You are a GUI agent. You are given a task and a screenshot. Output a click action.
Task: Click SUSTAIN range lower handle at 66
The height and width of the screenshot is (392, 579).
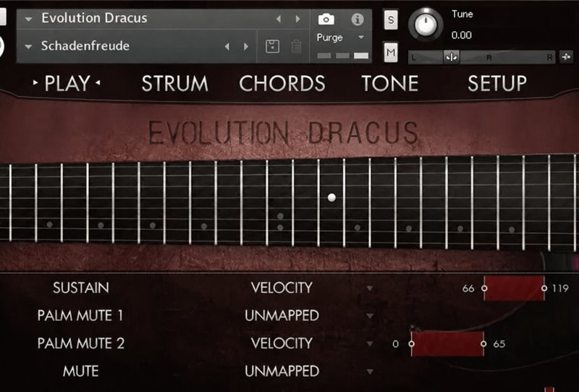point(484,289)
